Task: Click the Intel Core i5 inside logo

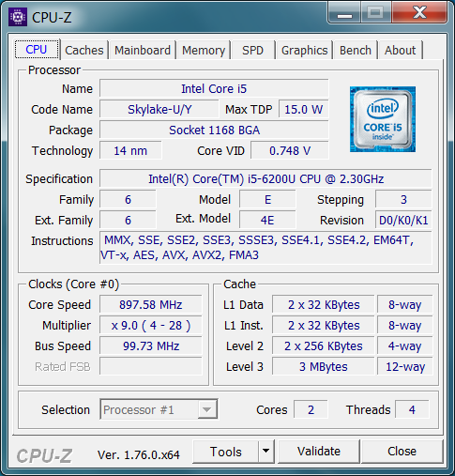Action: 383,119
